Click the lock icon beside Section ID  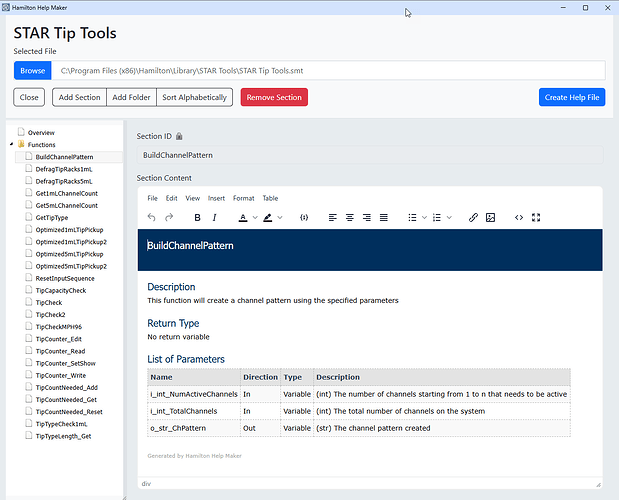pyautogui.click(x=179, y=136)
